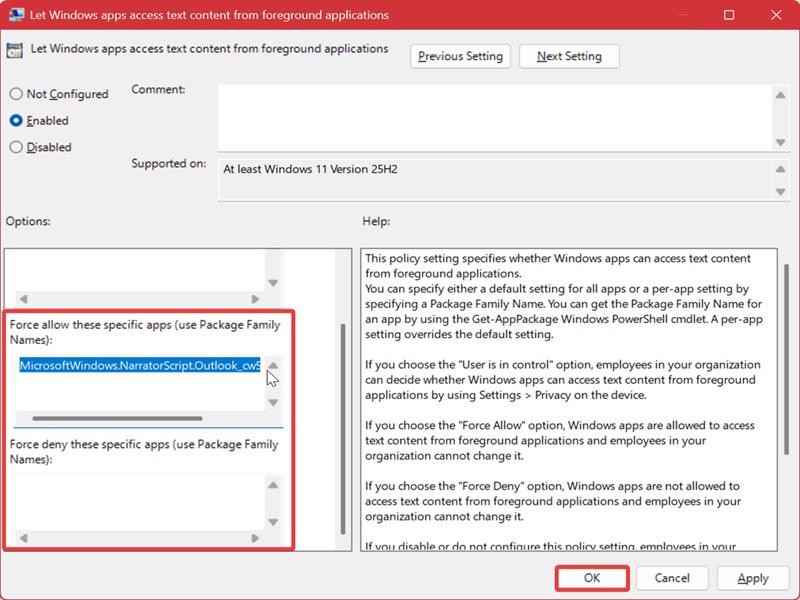The width and height of the screenshot is (800, 600).
Task: Click the policy window icon in the title bar
Action: (16, 14)
